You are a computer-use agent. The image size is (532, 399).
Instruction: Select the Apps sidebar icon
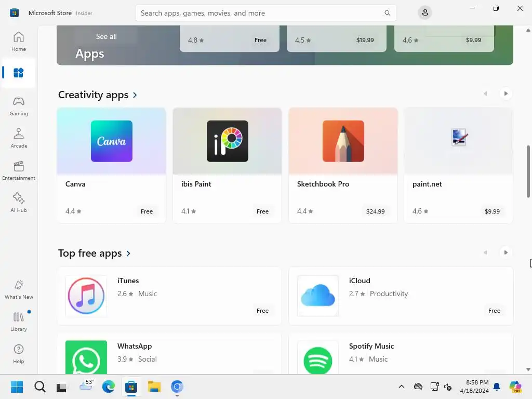click(x=19, y=73)
